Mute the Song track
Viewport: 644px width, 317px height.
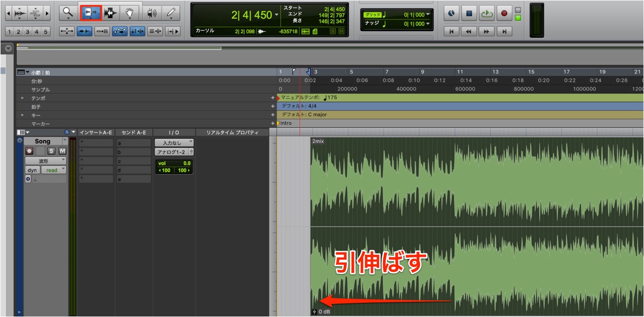tap(62, 151)
